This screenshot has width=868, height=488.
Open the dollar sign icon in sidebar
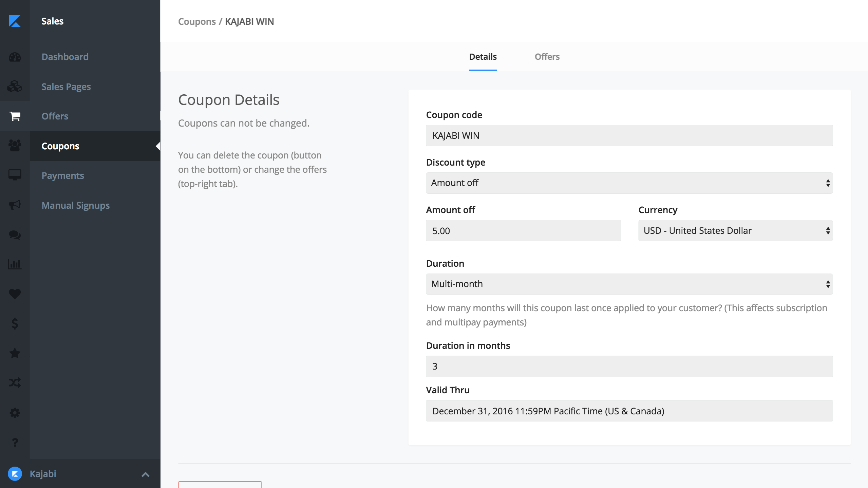[x=15, y=323]
